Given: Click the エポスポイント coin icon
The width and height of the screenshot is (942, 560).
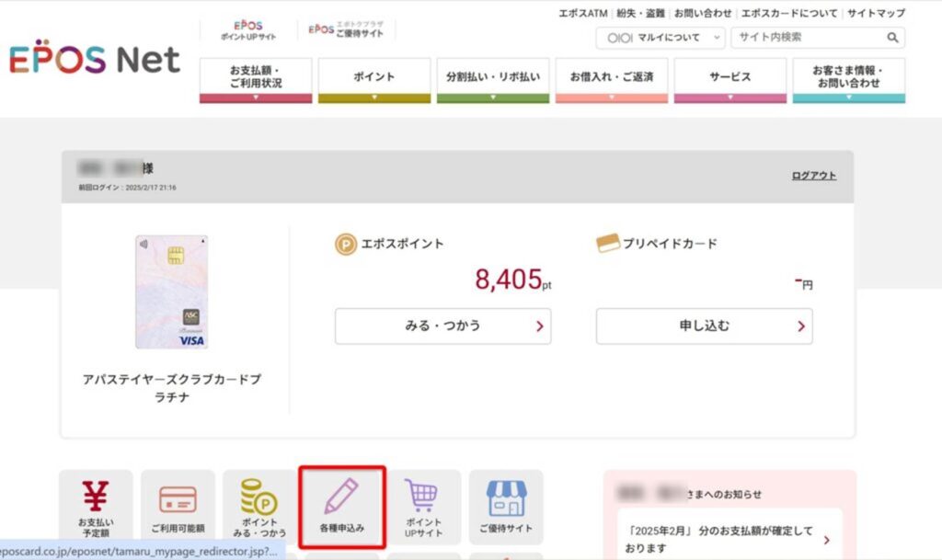Looking at the screenshot, I should pos(346,245).
